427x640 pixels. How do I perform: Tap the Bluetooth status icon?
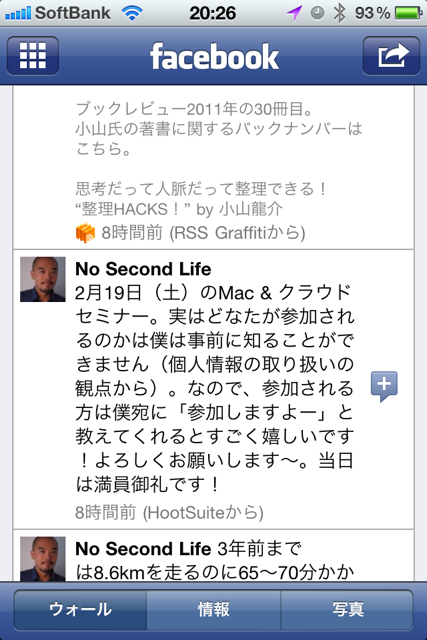[339, 13]
